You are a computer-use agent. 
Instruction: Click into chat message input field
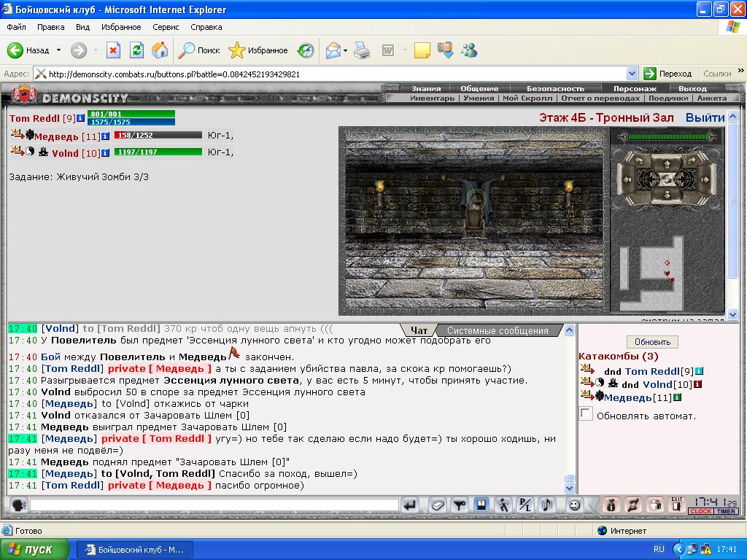pyautogui.click(x=214, y=505)
